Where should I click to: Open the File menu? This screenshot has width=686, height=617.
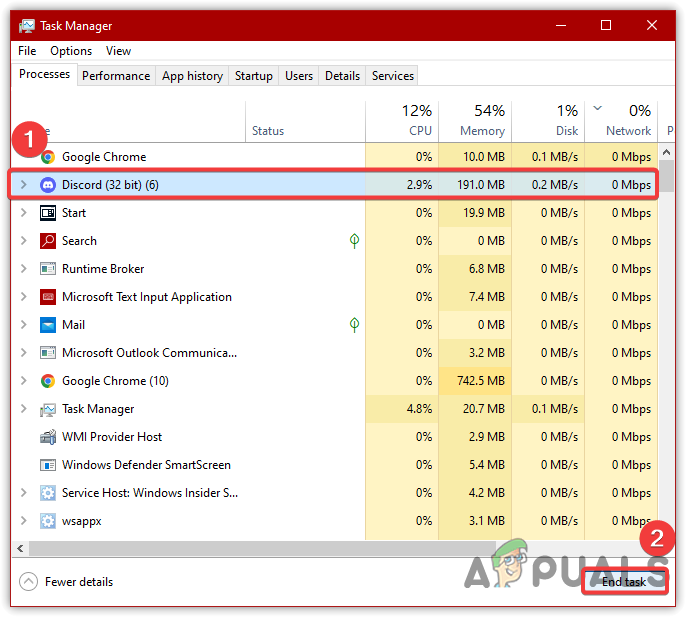click(x=27, y=51)
